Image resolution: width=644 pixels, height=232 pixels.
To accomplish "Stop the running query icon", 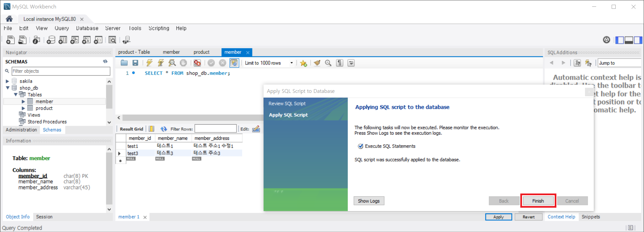I will (183, 63).
